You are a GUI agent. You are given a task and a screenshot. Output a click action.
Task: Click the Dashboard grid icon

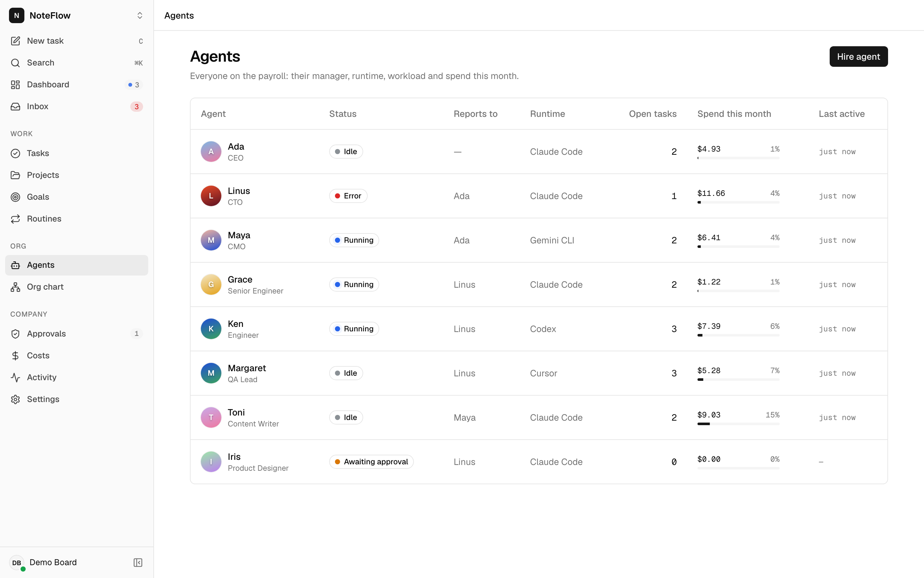tap(15, 84)
